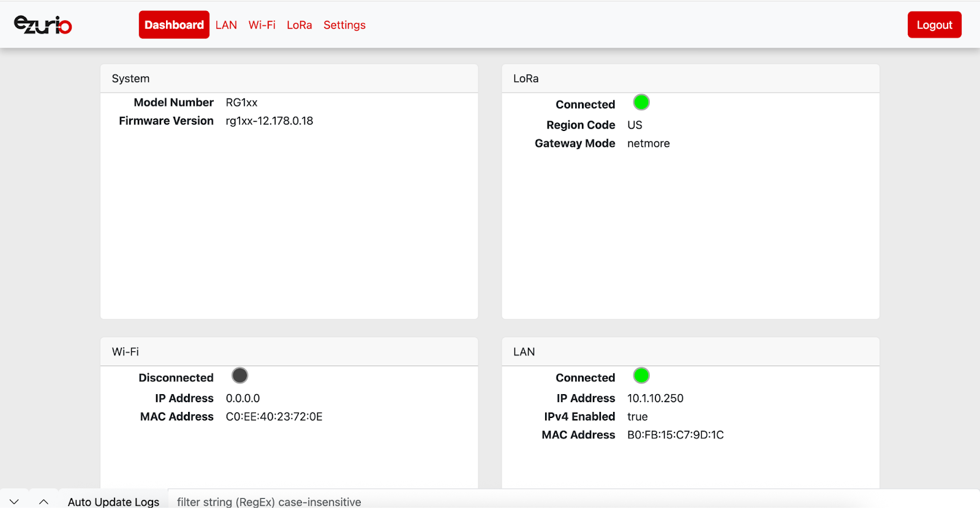Click the LoRa panel header
Viewport: 980px width, 508px height.
(690, 78)
